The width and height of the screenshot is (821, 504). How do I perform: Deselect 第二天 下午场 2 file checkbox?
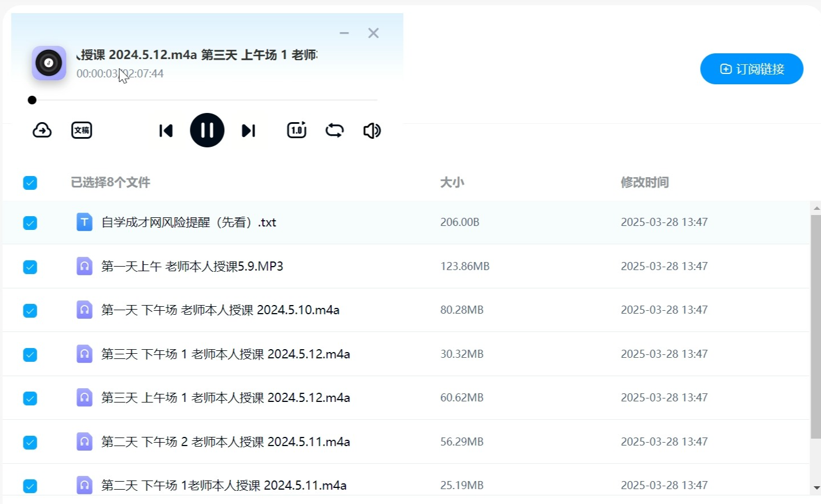(x=30, y=442)
